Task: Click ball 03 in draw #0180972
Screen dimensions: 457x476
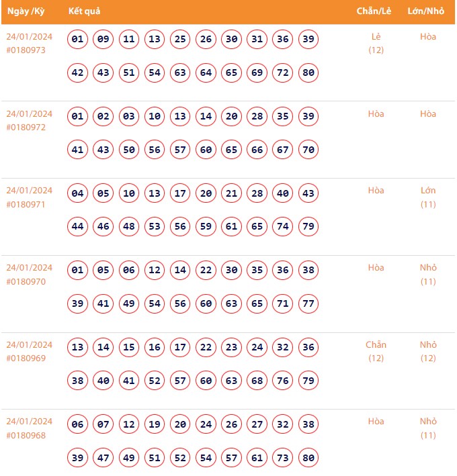Action: coord(128,116)
